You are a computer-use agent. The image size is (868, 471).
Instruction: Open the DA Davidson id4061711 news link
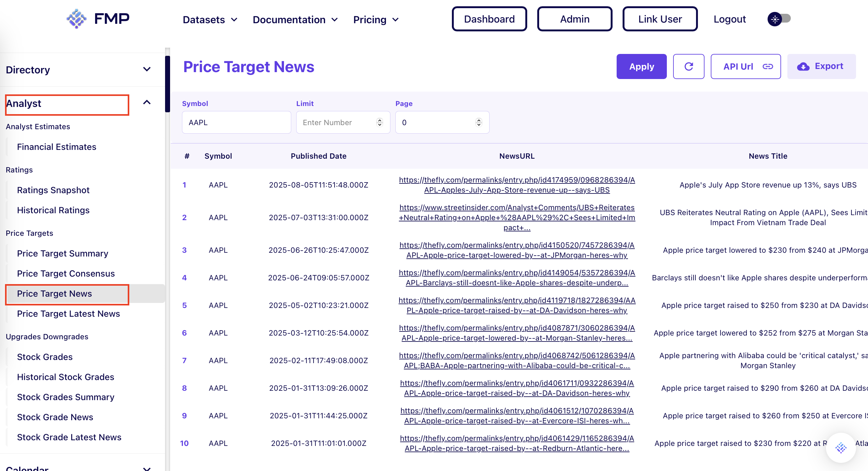coord(517,388)
